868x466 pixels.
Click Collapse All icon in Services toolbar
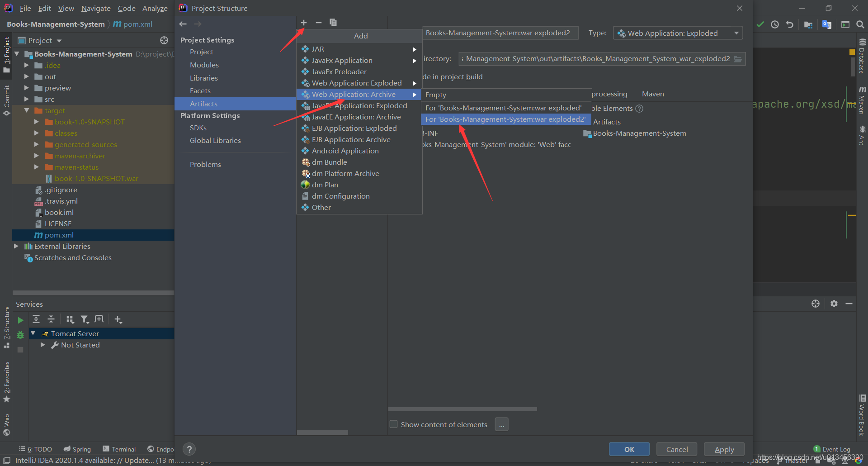(51, 319)
